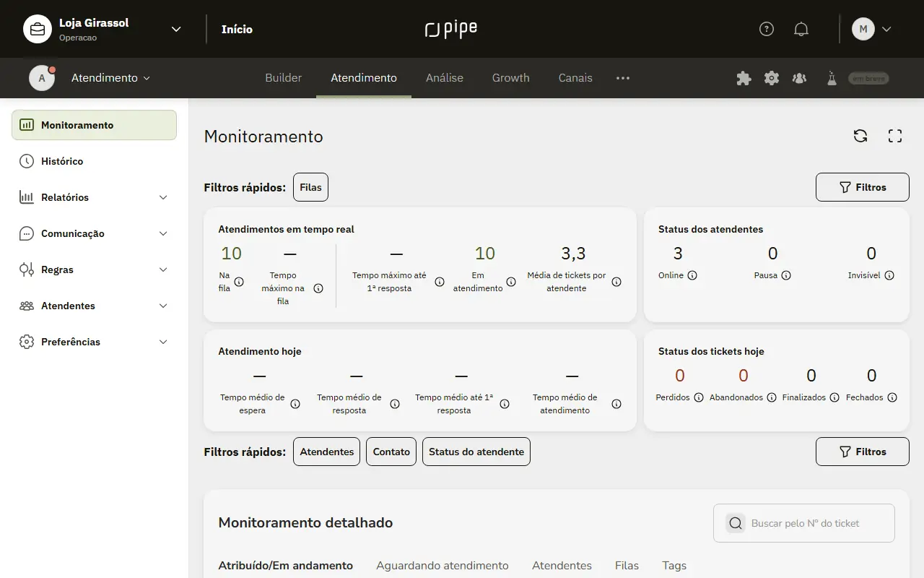This screenshot has width=924, height=578.
Task: Click info icon beside Na fila
Action: pyautogui.click(x=239, y=282)
